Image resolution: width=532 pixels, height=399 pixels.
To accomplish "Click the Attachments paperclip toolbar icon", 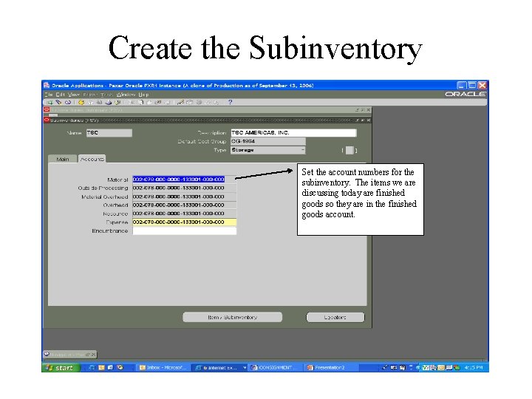I will [208, 102].
